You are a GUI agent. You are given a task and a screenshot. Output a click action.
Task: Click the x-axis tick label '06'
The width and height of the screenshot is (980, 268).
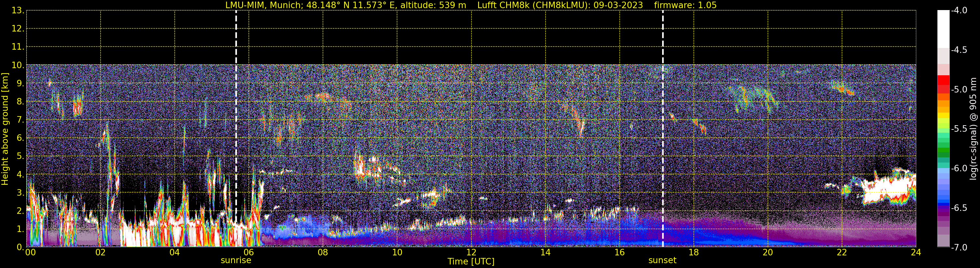pyautogui.click(x=249, y=252)
